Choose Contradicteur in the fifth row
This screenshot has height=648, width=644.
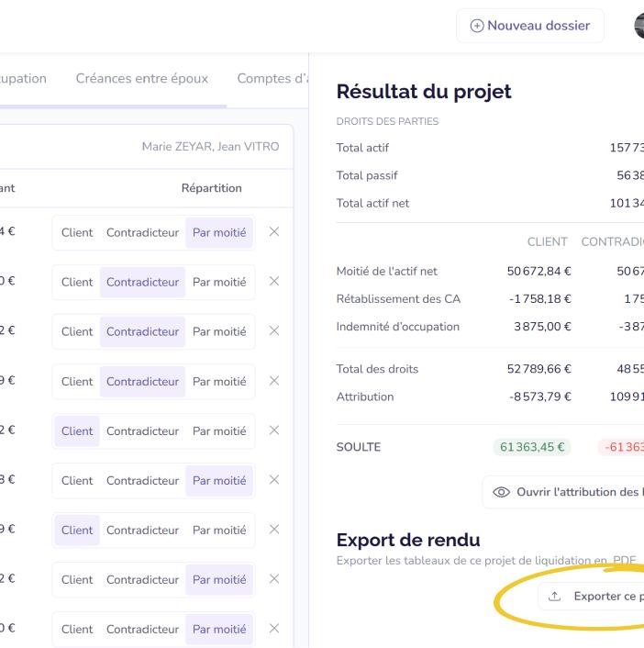(142, 431)
